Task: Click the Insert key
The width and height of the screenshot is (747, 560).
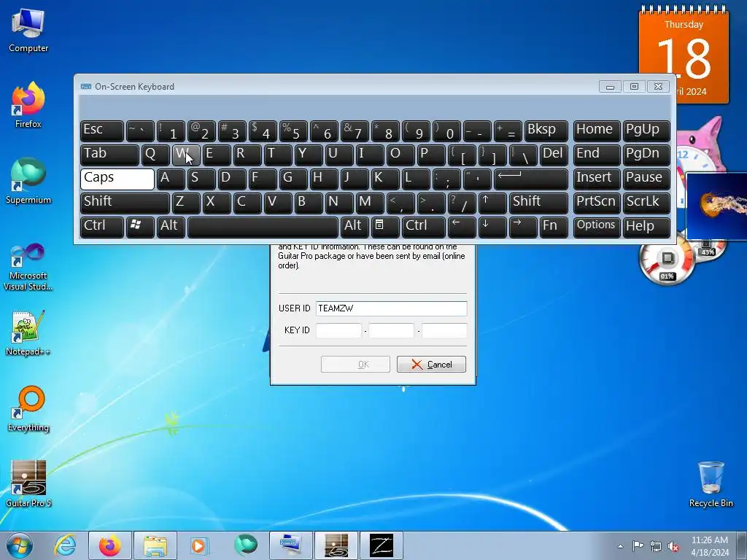Action: click(597, 179)
